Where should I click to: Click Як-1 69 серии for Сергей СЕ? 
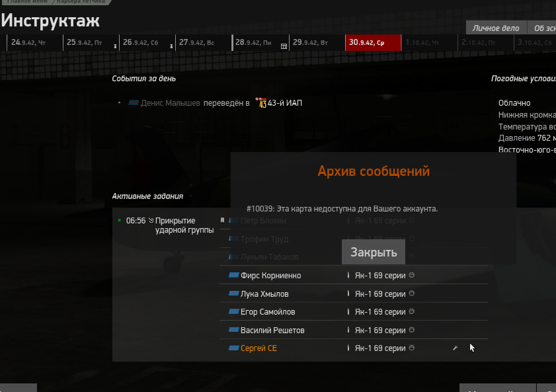[380, 348]
